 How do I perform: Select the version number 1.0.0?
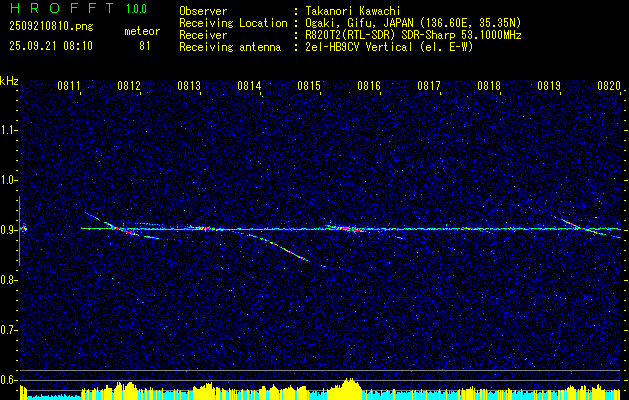(x=136, y=9)
